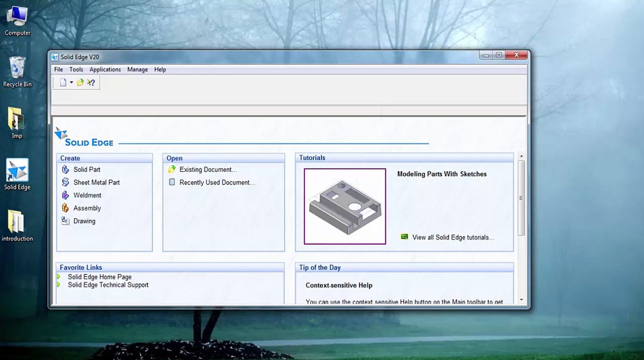Image resolution: width=644 pixels, height=360 pixels.
Task: Click the green View all tutorials icon
Action: pyautogui.click(x=404, y=237)
